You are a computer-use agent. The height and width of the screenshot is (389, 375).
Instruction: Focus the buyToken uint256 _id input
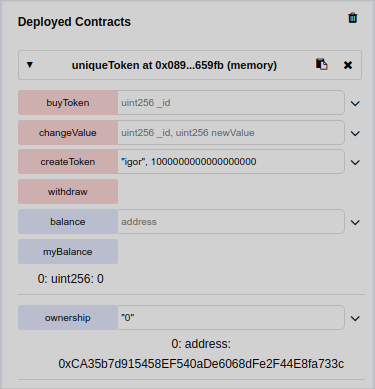pos(231,103)
